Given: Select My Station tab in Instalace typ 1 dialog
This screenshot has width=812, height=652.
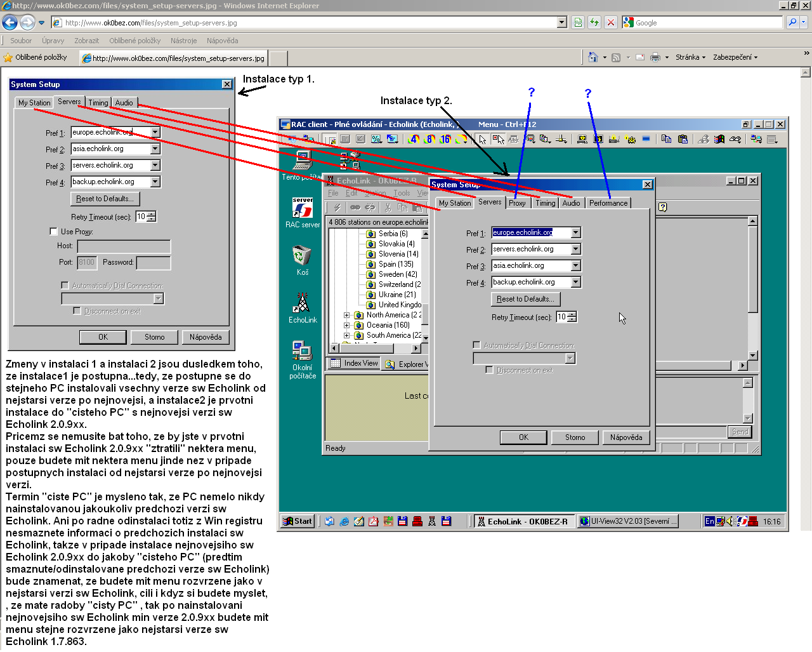Looking at the screenshot, I should [34, 103].
